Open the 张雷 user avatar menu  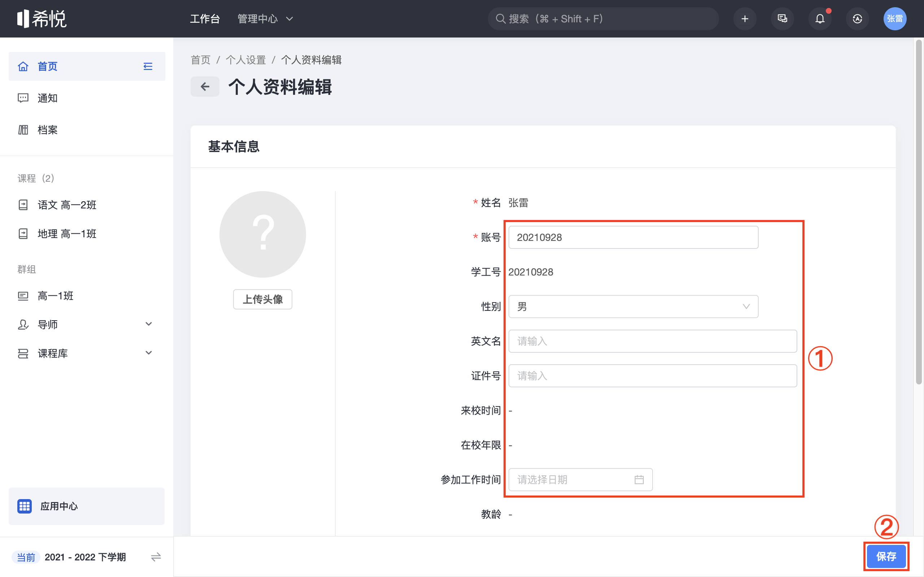[x=895, y=19]
